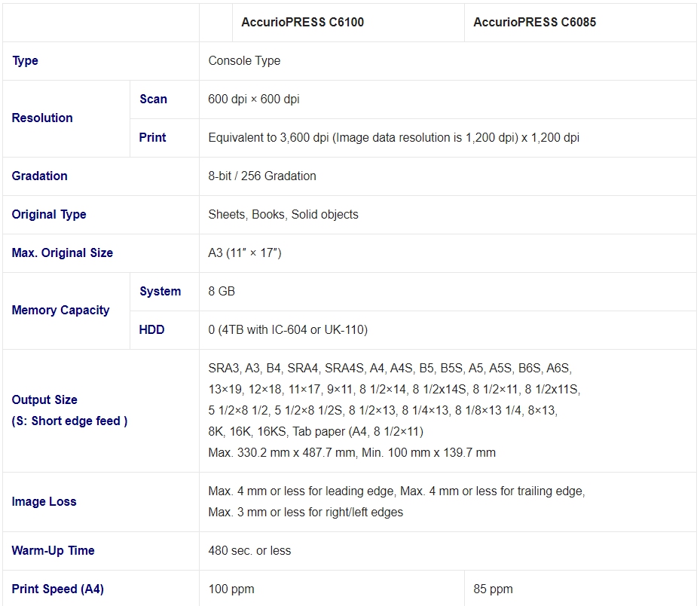Image resolution: width=700 pixels, height=606 pixels.
Task: Select the Equivalent to 3,600 dpi text
Action: (394, 137)
